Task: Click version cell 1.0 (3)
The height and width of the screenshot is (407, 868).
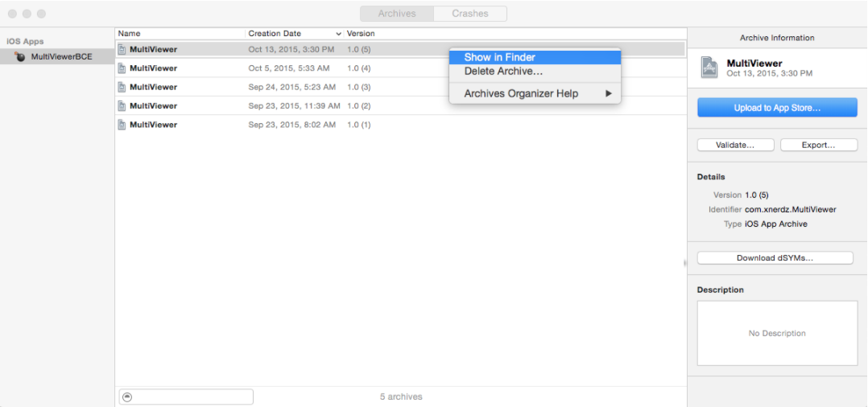Action: coord(359,87)
